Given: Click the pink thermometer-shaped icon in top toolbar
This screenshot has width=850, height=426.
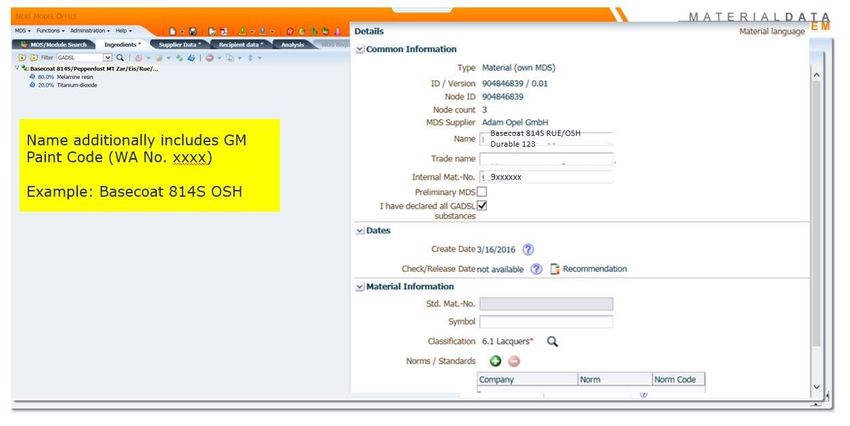Looking at the screenshot, I should tap(337, 31).
